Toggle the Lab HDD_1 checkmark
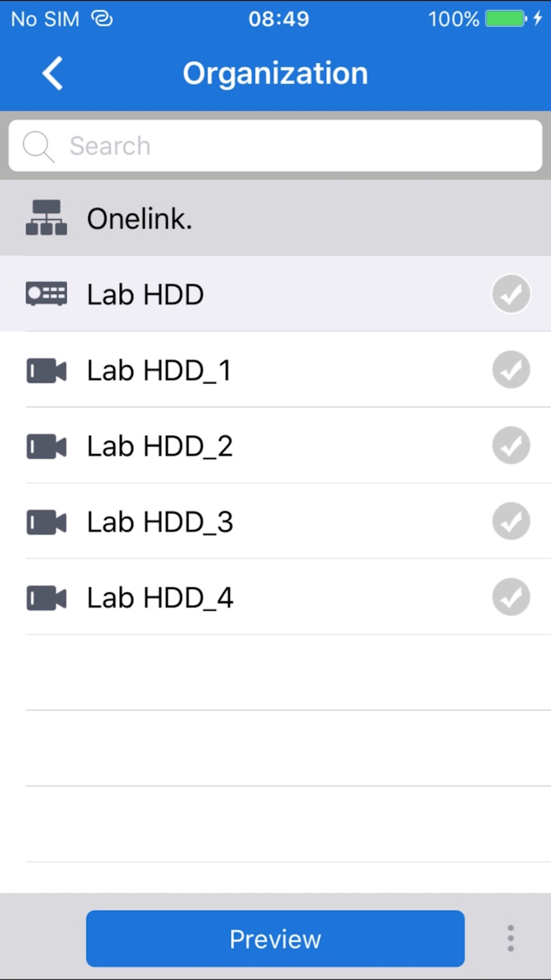 click(511, 370)
